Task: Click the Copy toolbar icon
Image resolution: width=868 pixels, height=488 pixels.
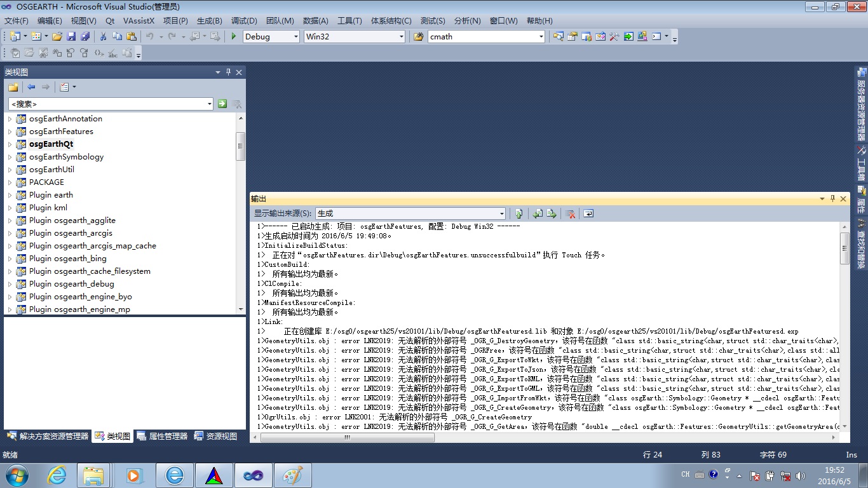Action: 117,36
